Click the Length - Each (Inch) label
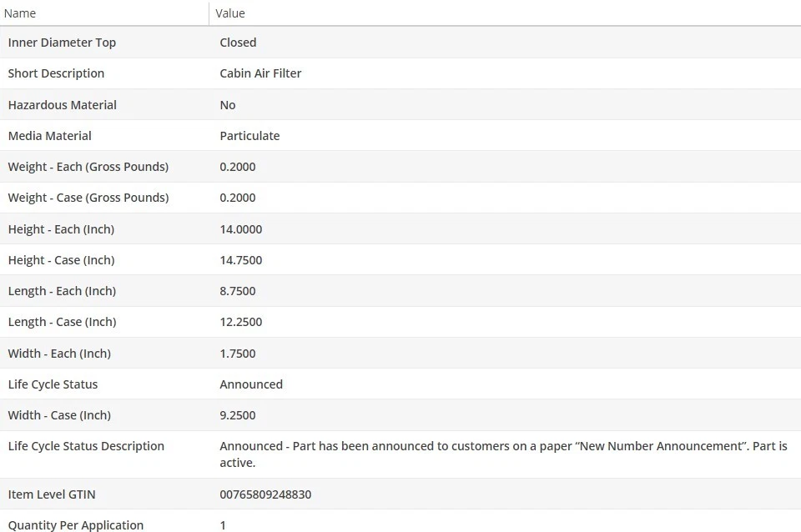801x532 pixels. [62, 291]
